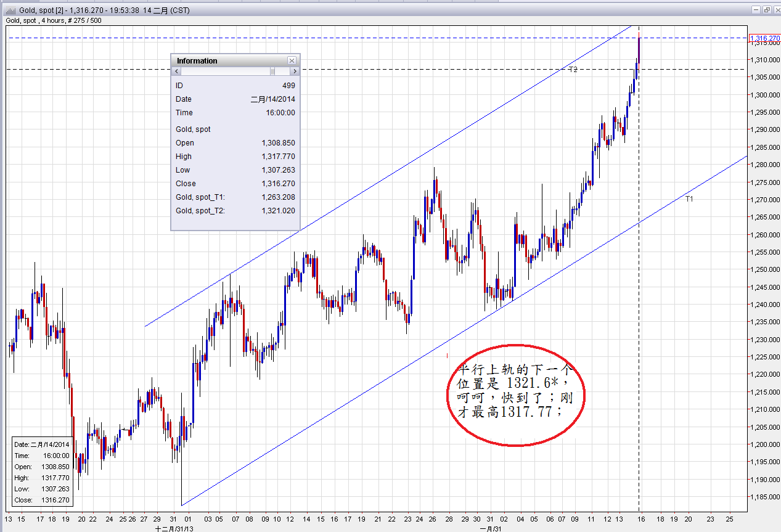Viewport: 781px width, 532px height.
Task: Click the High: 1317.770 line in the data tooltip
Action: (x=41, y=478)
